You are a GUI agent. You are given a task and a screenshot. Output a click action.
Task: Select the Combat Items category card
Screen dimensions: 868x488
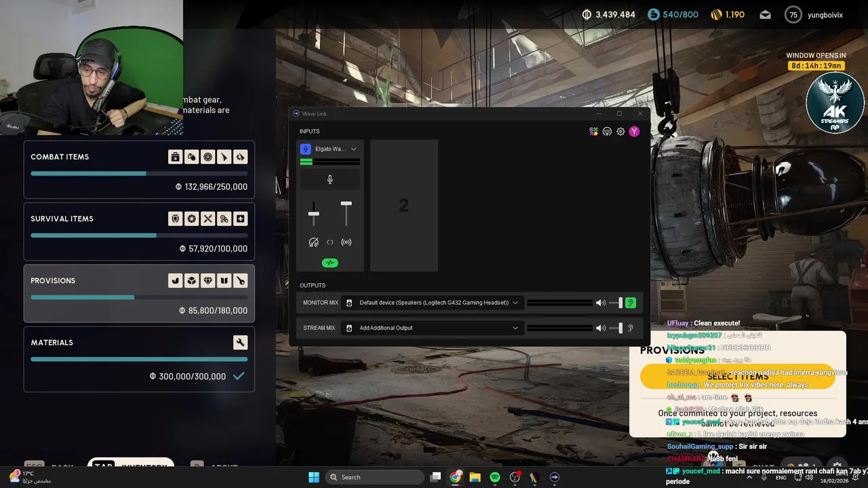point(139,170)
